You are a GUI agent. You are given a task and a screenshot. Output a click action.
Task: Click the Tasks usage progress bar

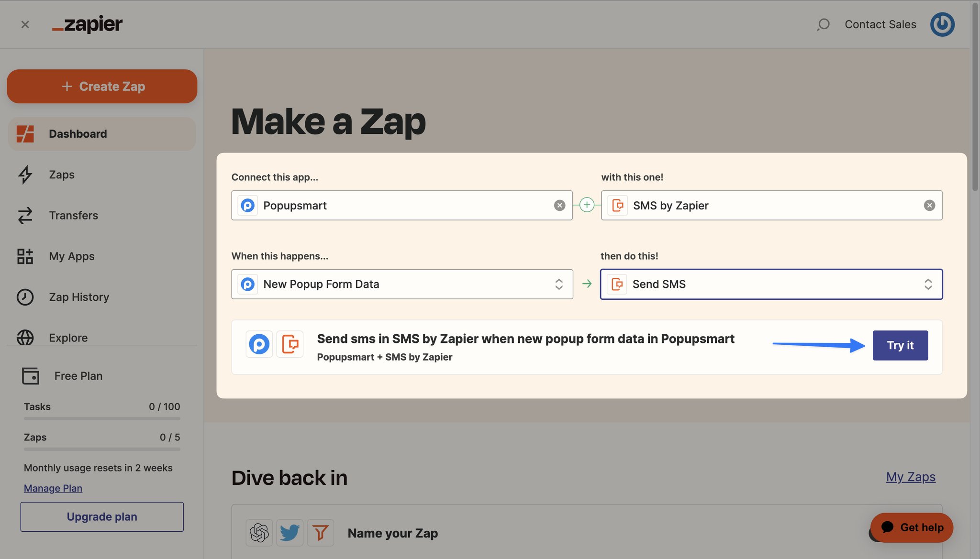click(x=102, y=418)
